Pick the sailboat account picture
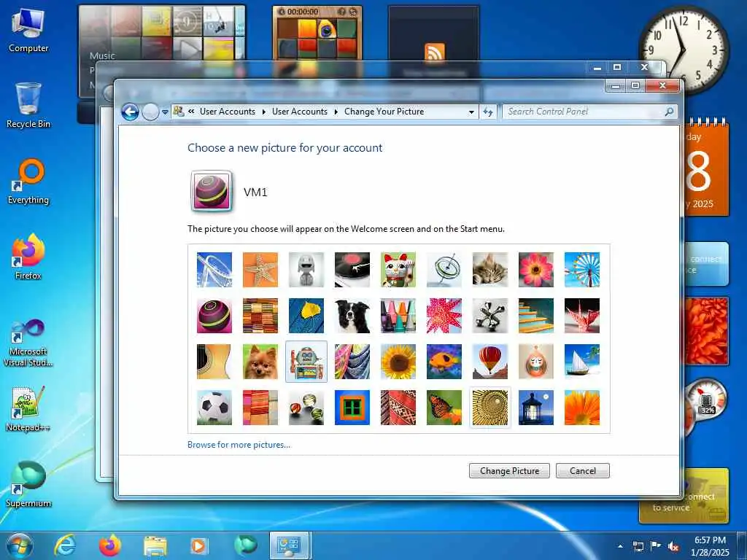This screenshot has width=747, height=560. (x=582, y=362)
